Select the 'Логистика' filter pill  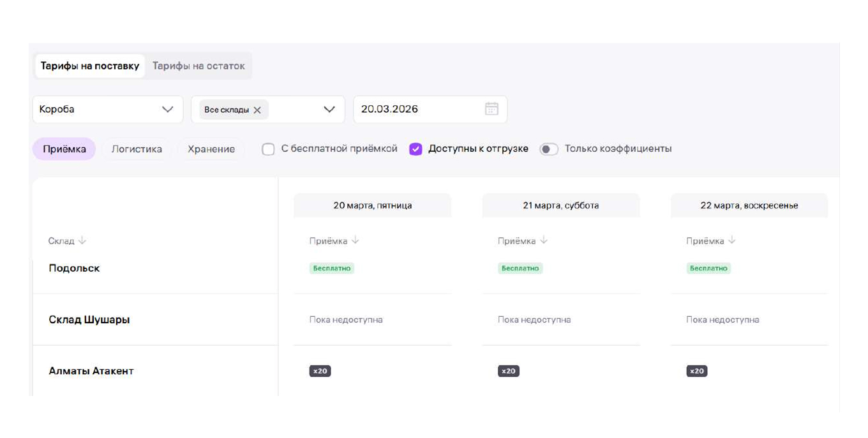(137, 149)
